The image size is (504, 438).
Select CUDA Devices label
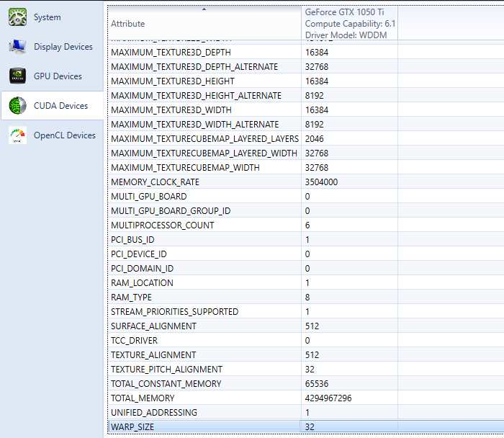[x=60, y=106]
